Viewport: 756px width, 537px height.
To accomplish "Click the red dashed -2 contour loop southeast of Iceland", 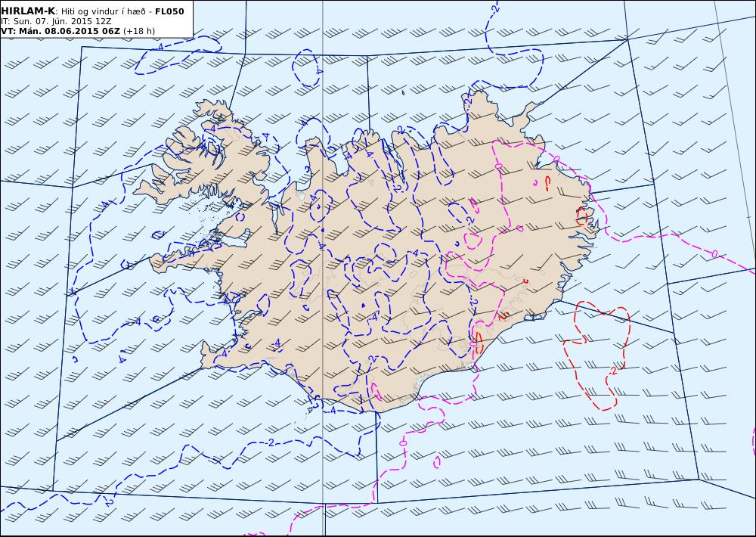I will (596, 355).
